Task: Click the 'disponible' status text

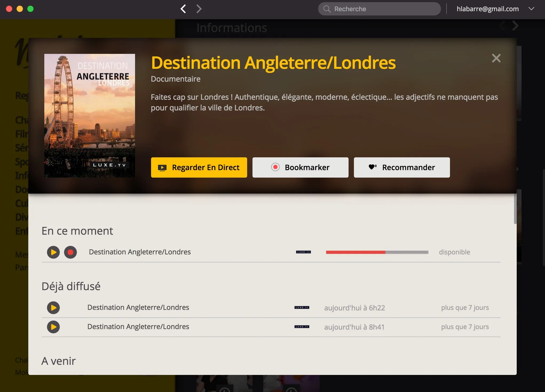Action: 455,252
